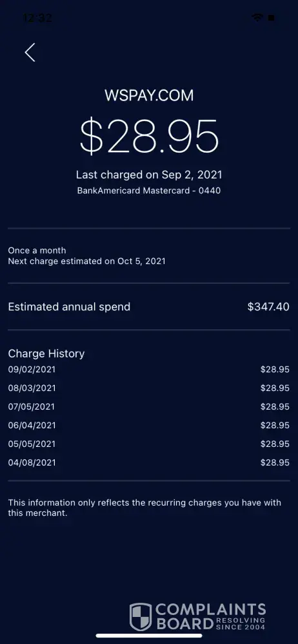The image size is (298, 644).
Task: Tap the back arrow icon
Action: click(x=30, y=53)
